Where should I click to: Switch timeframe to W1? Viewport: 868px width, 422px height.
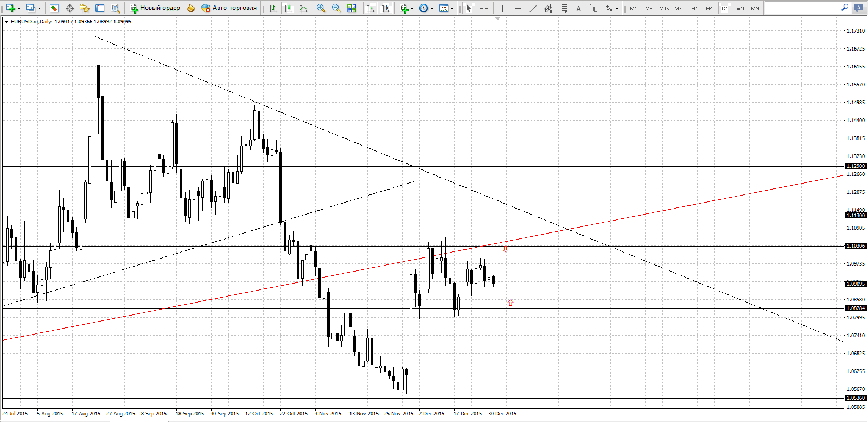click(x=741, y=8)
